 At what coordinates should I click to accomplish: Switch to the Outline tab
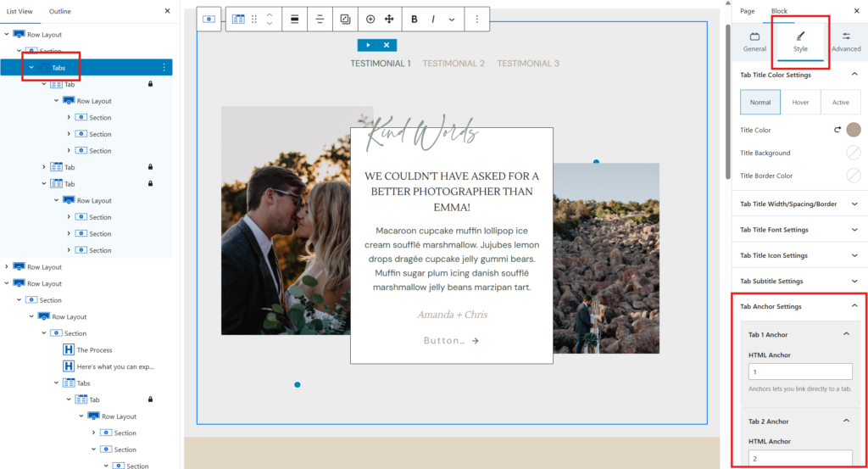(x=60, y=11)
